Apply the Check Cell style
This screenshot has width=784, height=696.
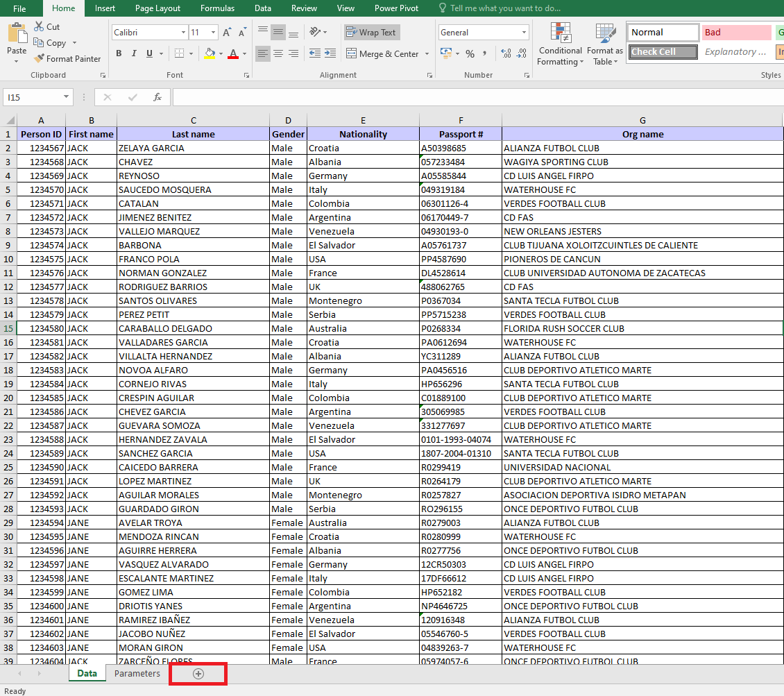pyautogui.click(x=663, y=52)
